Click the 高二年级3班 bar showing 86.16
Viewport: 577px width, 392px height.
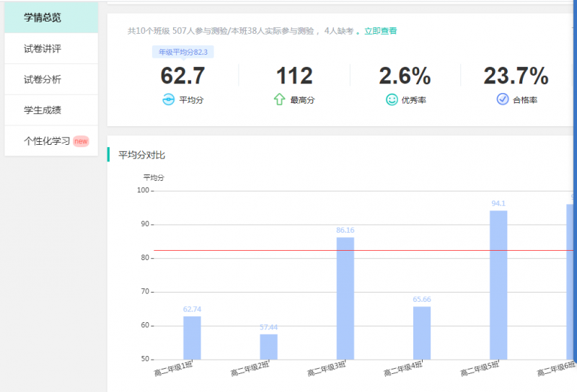pos(345,298)
